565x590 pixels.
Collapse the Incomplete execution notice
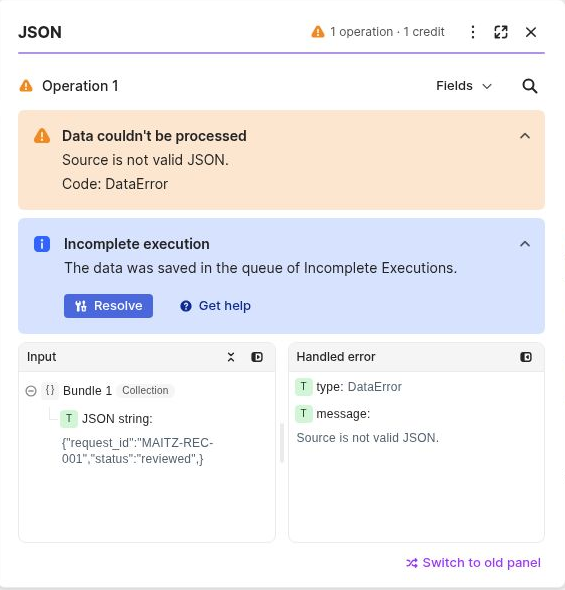[x=525, y=244]
